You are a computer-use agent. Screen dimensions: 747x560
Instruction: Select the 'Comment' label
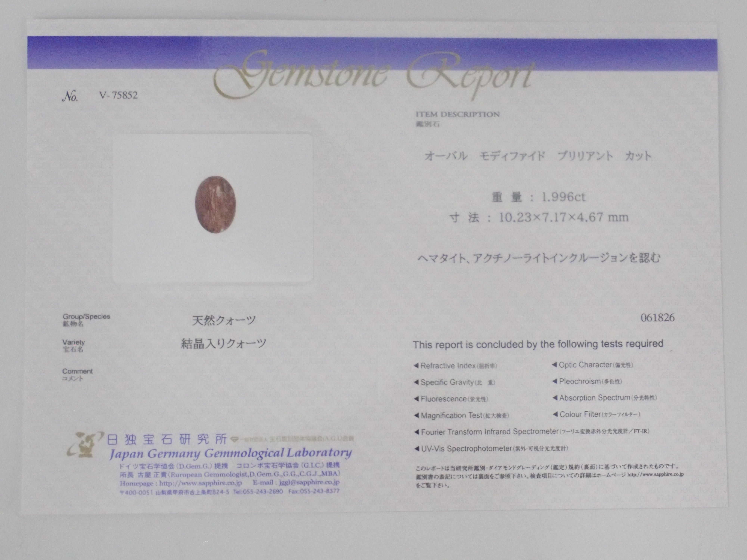pos(77,371)
